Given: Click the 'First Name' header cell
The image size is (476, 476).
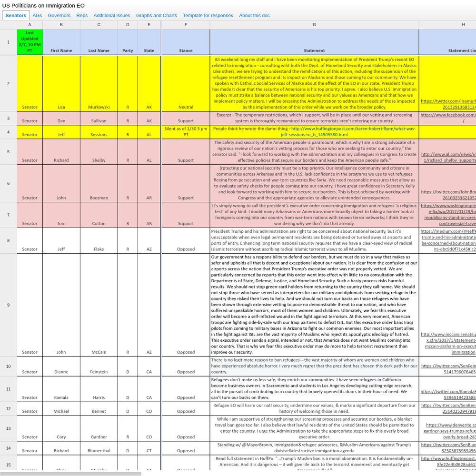Looking at the screenshot, I should (61, 42).
